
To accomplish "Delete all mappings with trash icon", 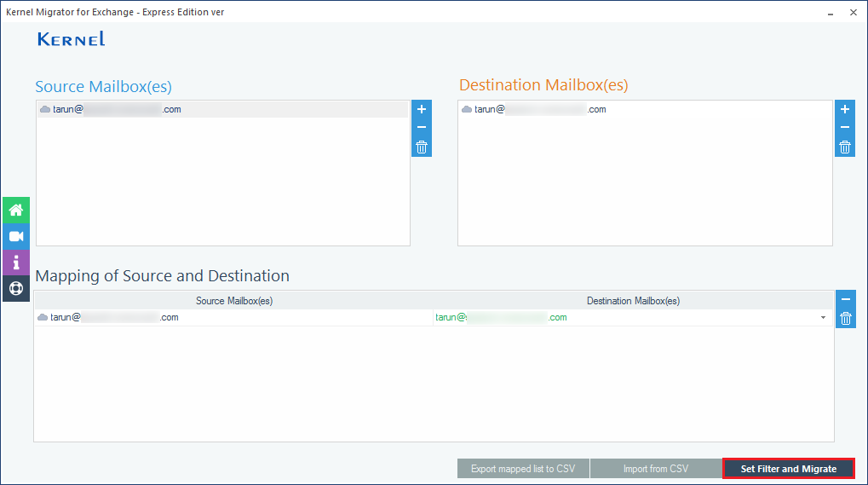I will coord(845,318).
